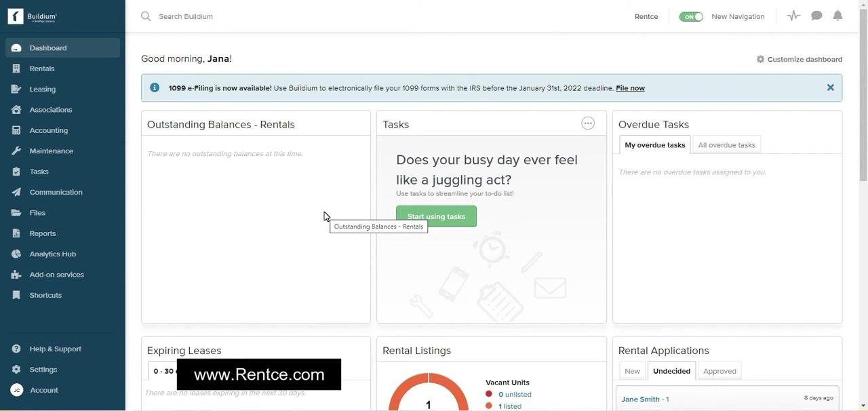Open Dashboard via its sidebar icon
The width and height of the screenshot is (868, 411).
click(x=16, y=48)
